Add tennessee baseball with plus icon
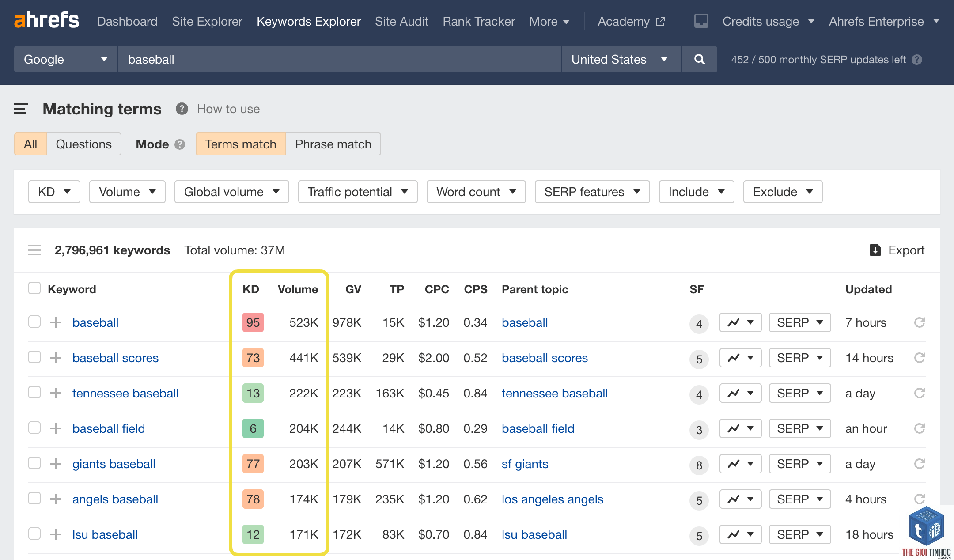The image size is (954, 560). 56,393
